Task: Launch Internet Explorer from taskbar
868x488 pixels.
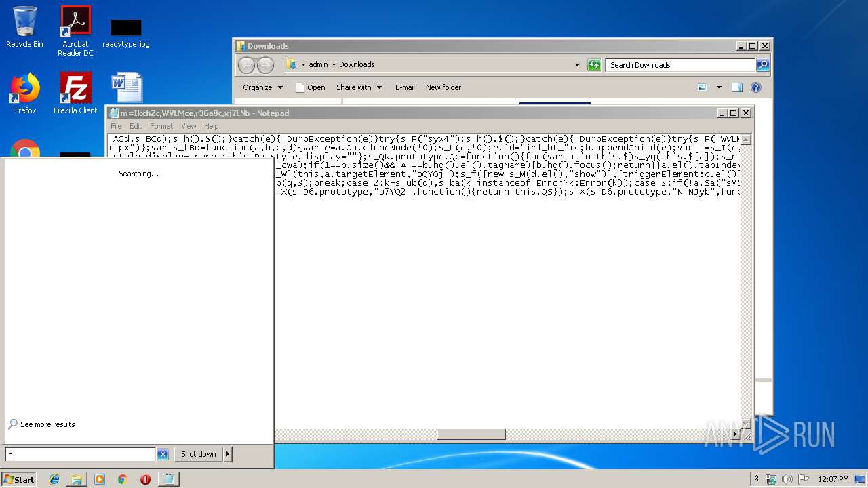Action: (x=54, y=479)
